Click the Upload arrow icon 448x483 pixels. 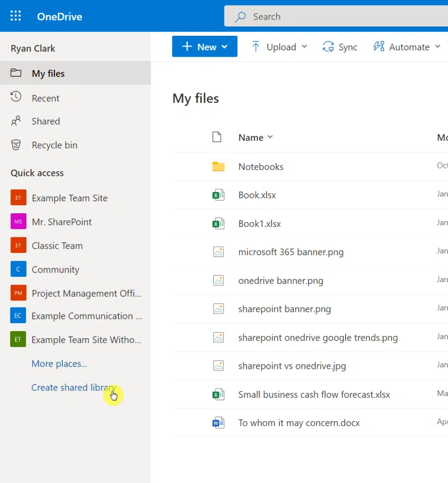coord(256,47)
